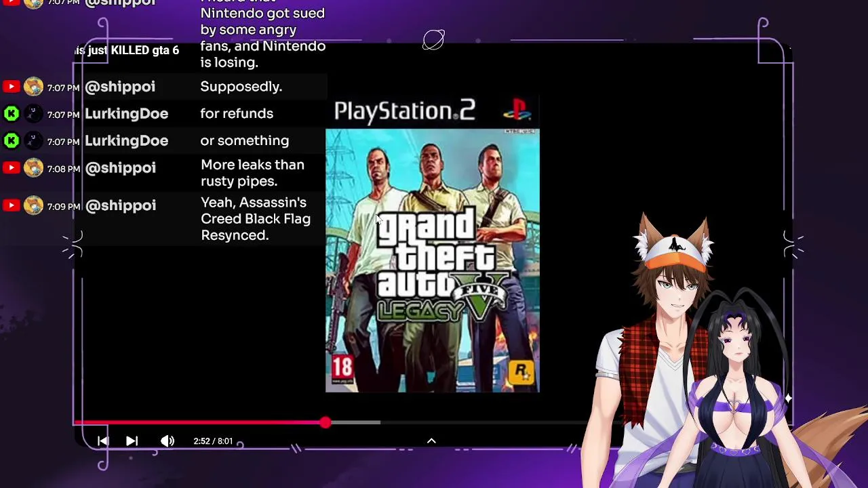The image size is (868, 488).
Task: Click the 'Supposedly.' chat message
Action: (x=241, y=87)
